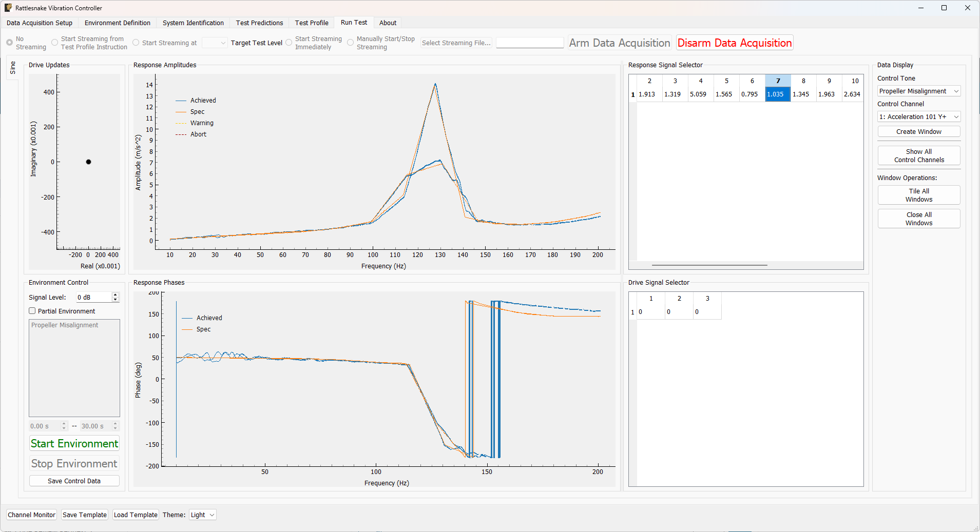The width and height of the screenshot is (980, 532).
Task: Click Close All Windows button
Action: pos(919,219)
